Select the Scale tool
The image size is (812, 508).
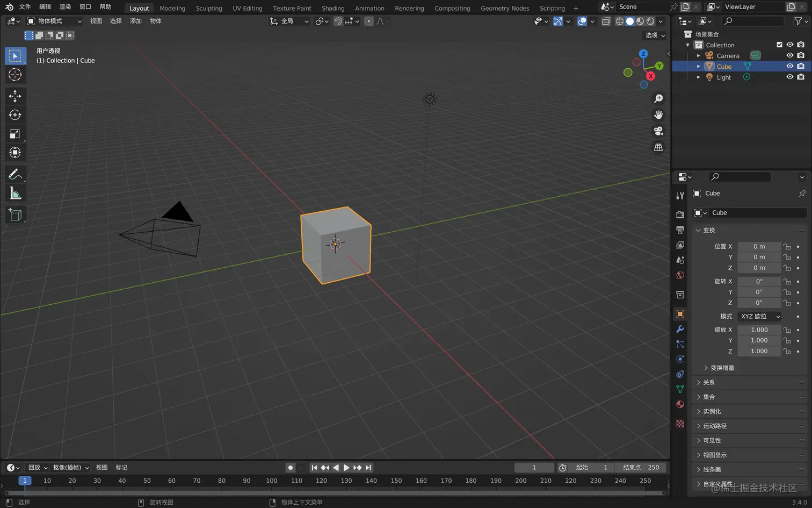tap(15, 133)
